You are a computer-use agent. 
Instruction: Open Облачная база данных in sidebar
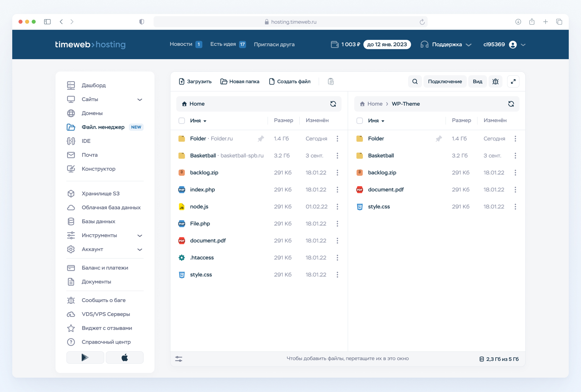tap(111, 208)
